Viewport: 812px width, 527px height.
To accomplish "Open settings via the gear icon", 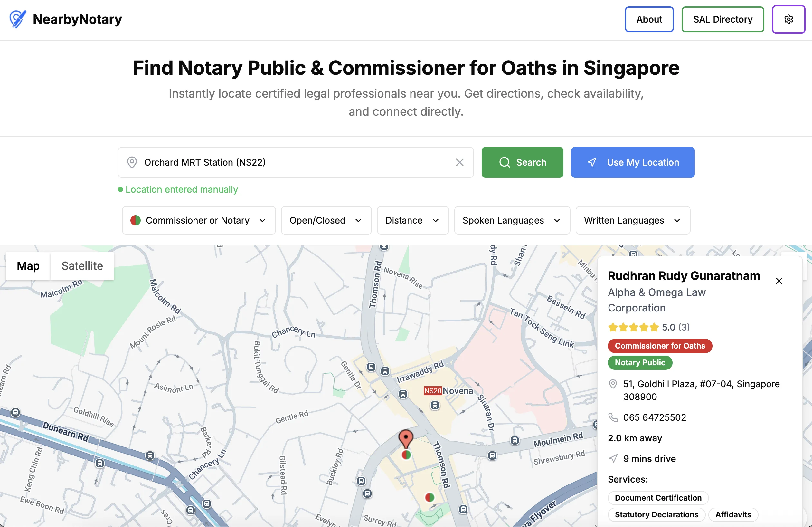I will tap(788, 19).
